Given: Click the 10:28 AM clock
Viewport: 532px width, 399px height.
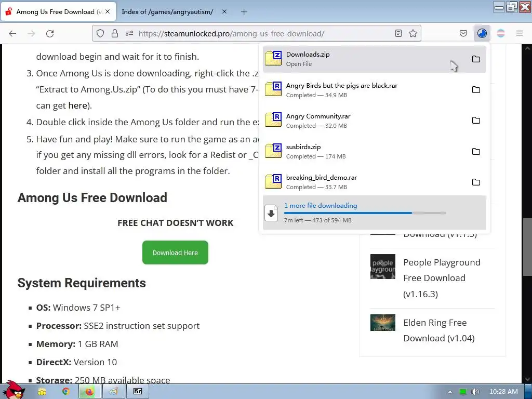Looking at the screenshot, I should 503,392.
